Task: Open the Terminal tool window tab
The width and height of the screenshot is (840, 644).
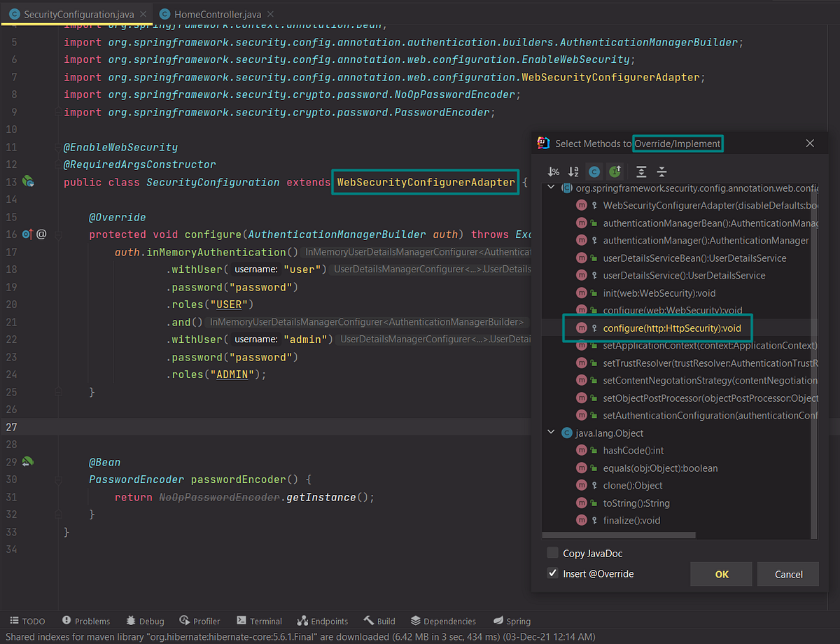Action: point(259,621)
